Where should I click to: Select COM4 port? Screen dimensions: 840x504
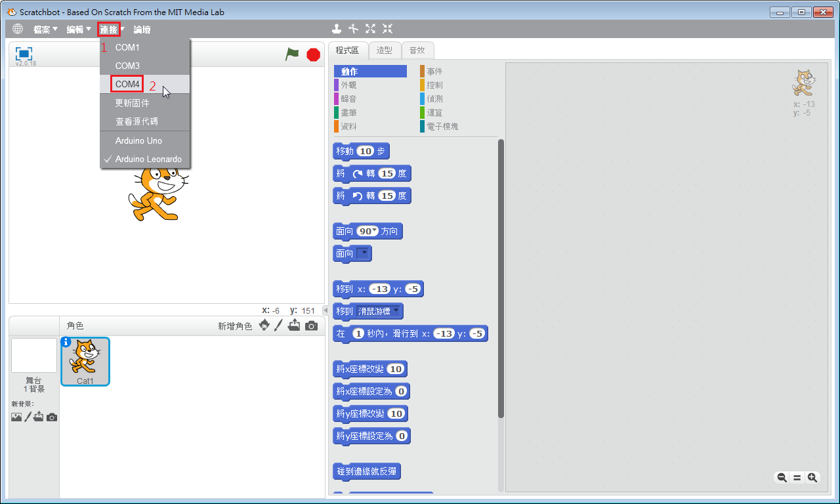click(145, 84)
